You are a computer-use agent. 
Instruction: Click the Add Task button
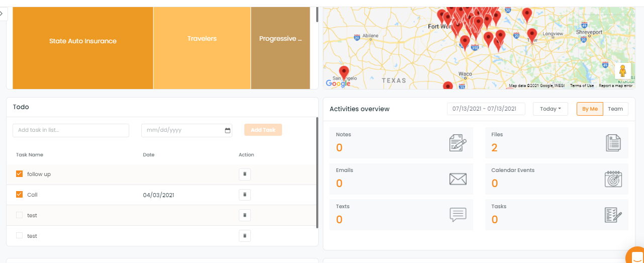pos(263,130)
